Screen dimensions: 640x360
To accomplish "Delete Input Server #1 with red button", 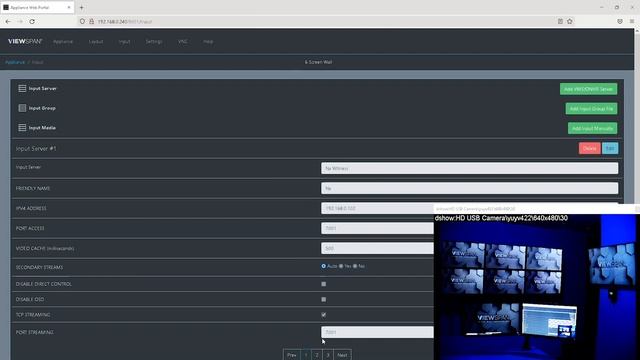I will point(589,148).
